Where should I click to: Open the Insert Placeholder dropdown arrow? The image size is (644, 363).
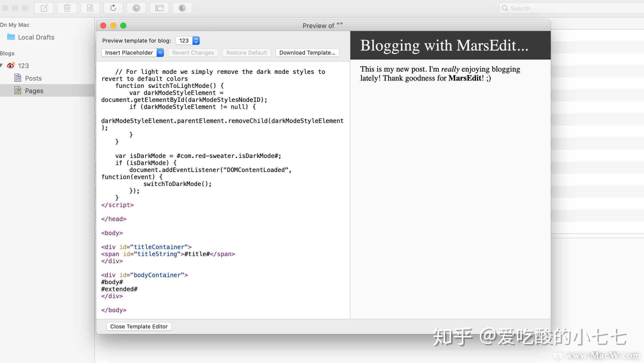point(160,53)
